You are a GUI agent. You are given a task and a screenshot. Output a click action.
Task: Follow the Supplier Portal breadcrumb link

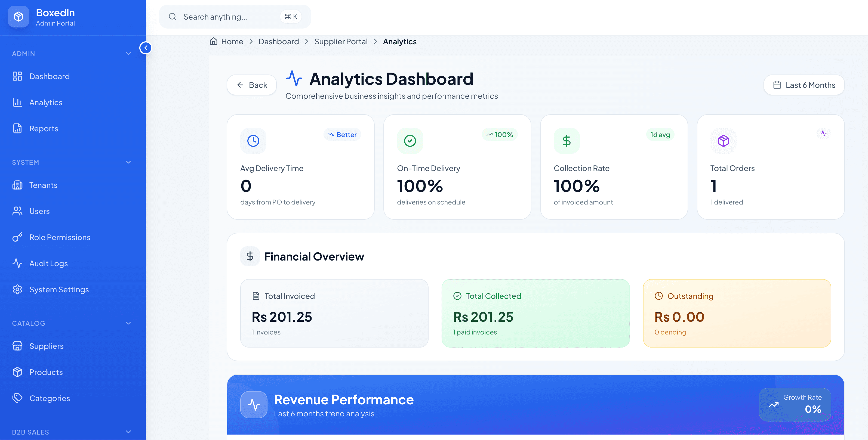click(341, 41)
